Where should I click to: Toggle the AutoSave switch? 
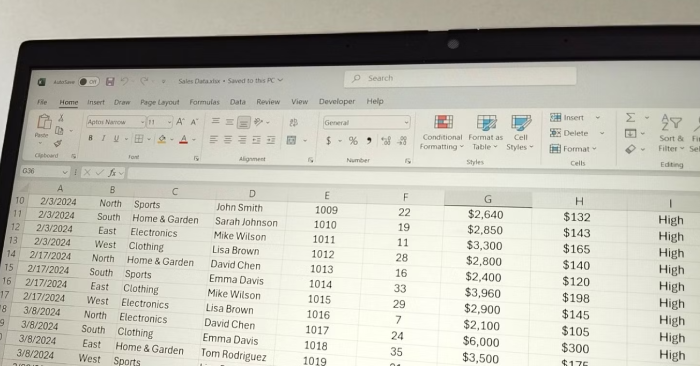(x=88, y=82)
